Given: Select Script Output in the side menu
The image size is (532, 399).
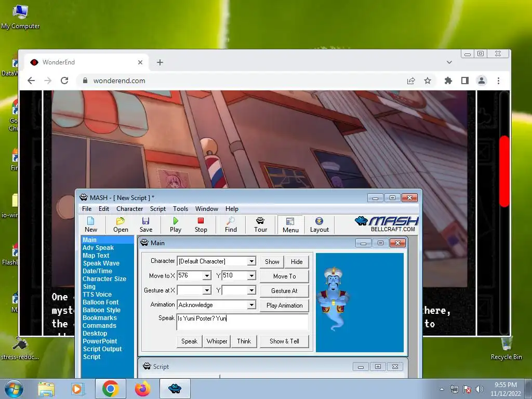Looking at the screenshot, I should click(x=102, y=349).
